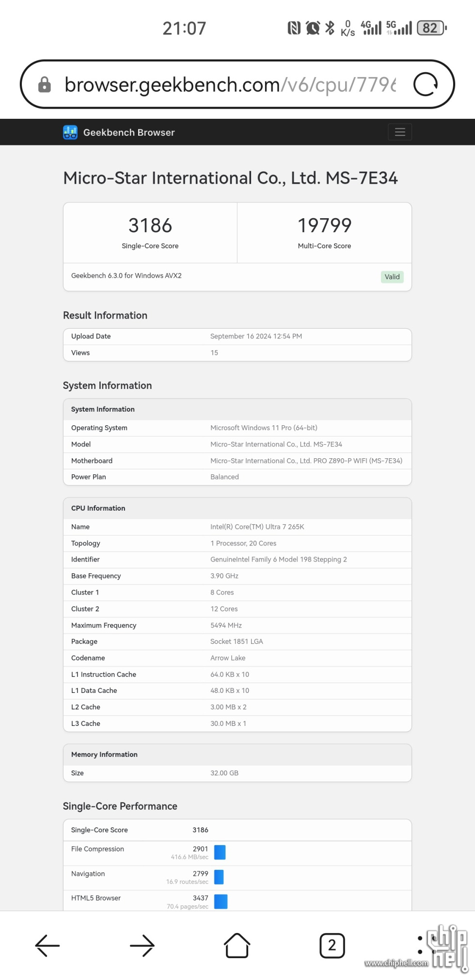Select the HTML5 Browser score 3437
Screen dimensions: 475x980
click(x=200, y=898)
